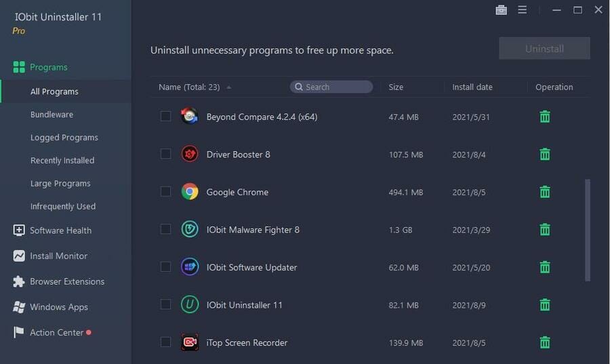
Task: Collapse the Programs sidebar section
Action: [x=49, y=67]
